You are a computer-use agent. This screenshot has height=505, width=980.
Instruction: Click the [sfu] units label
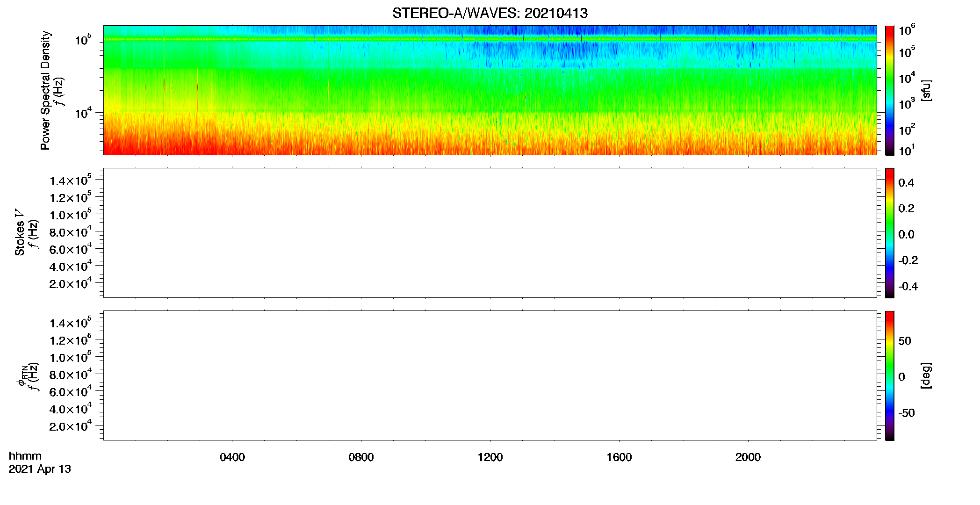point(926,90)
